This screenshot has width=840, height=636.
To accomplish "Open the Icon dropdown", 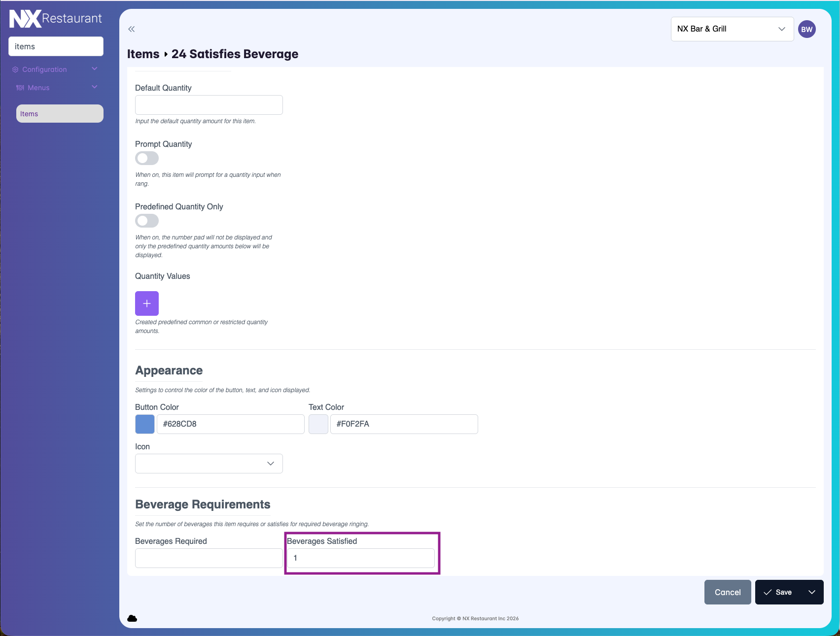I will point(209,464).
